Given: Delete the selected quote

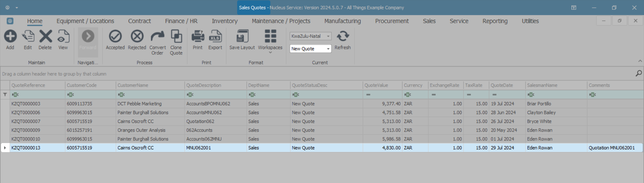Looking at the screenshot, I should click(x=45, y=37).
